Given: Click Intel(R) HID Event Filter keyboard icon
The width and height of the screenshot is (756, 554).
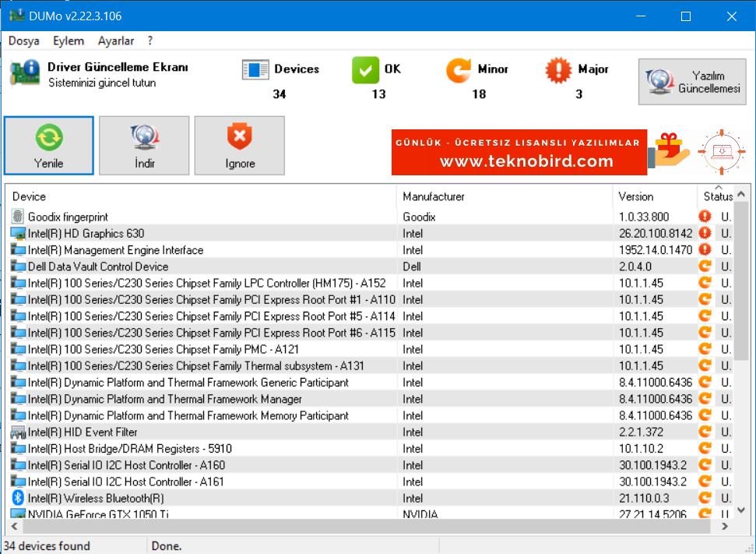Looking at the screenshot, I should pyautogui.click(x=18, y=432).
